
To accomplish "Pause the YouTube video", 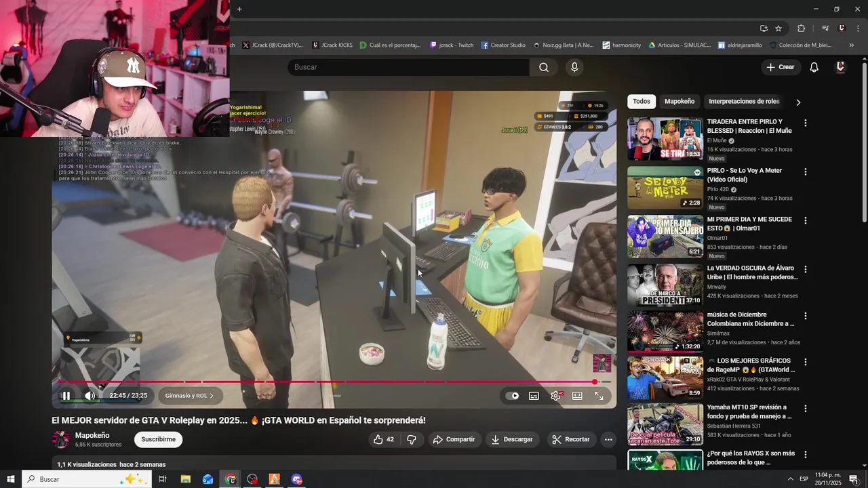I will [66, 396].
